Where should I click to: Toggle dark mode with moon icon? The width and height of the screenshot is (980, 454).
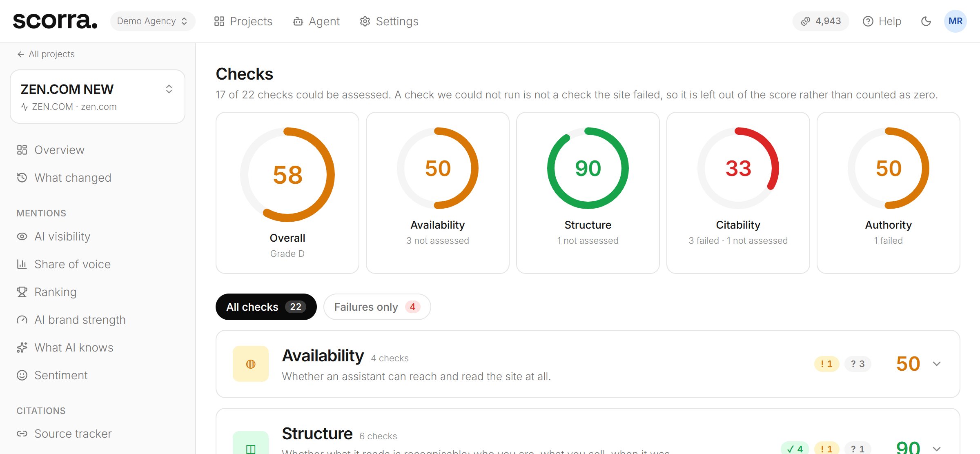tap(926, 21)
